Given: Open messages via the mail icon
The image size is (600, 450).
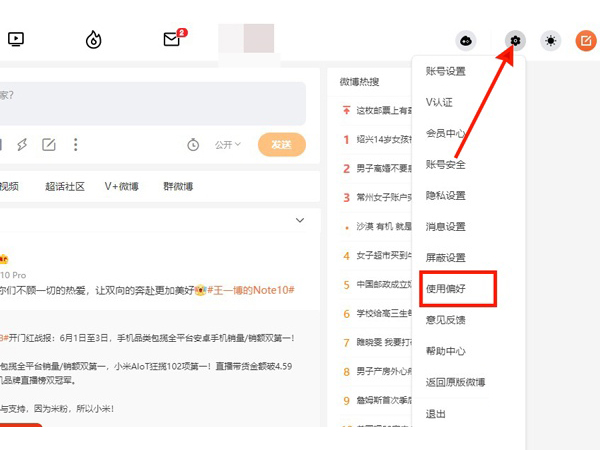Looking at the screenshot, I should [x=172, y=40].
